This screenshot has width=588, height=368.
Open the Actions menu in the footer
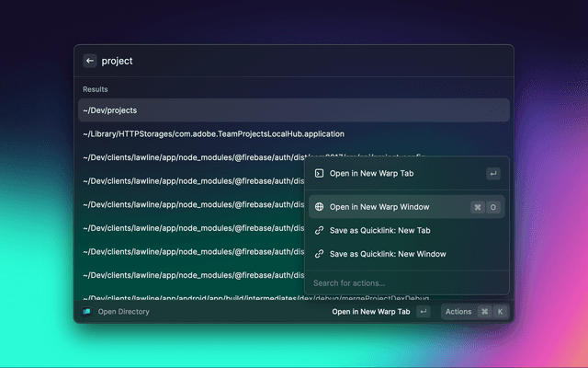coord(458,312)
